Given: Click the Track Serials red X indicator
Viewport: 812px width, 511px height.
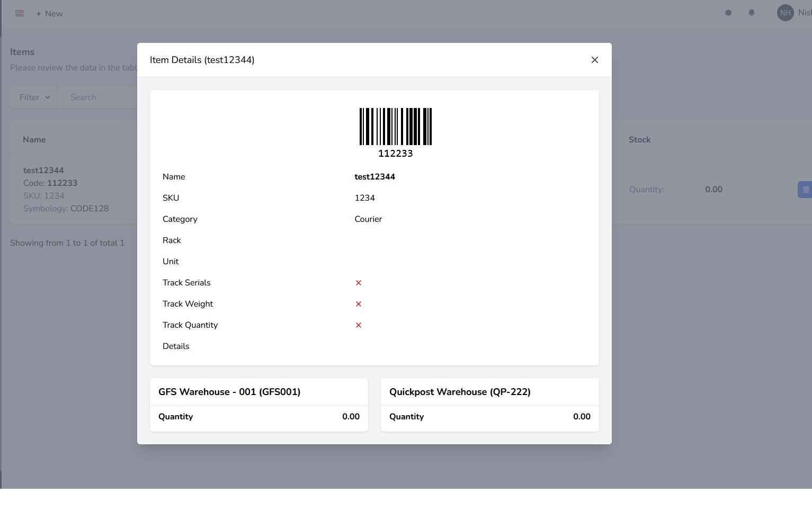Looking at the screenshot, I should coord(359,283).
